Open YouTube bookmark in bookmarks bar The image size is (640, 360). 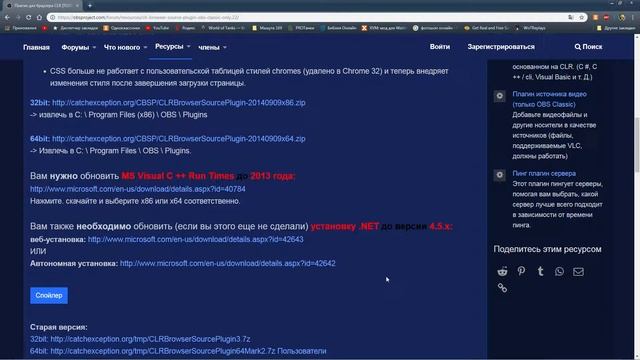(158, 28)
